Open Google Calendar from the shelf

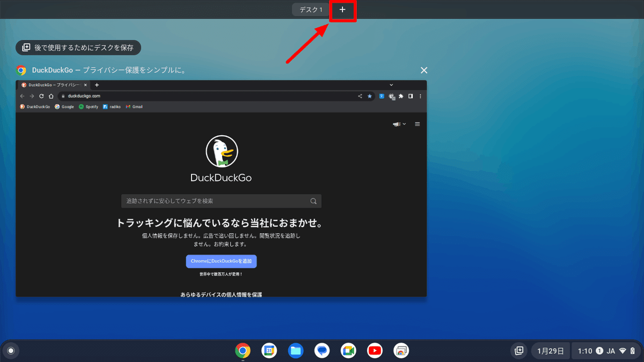click(269, 351)
